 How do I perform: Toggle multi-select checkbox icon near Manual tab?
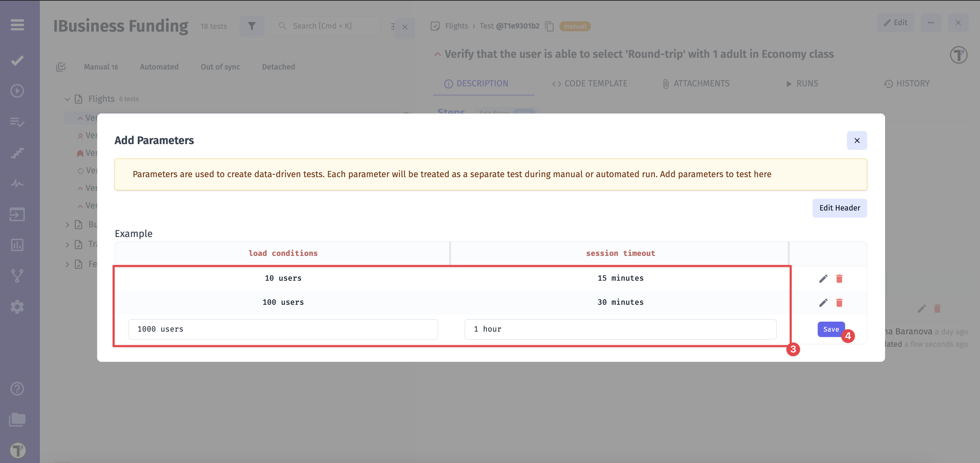[61, 67]
